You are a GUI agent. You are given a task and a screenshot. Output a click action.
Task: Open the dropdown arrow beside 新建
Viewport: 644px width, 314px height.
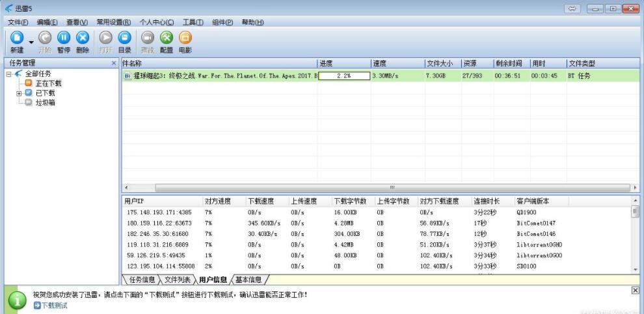click(31, 42)
